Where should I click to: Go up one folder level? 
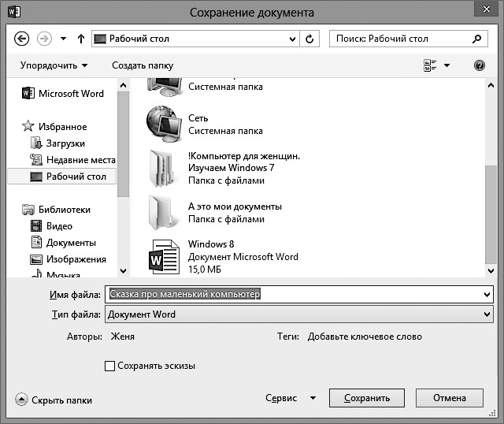coord(81,39)
